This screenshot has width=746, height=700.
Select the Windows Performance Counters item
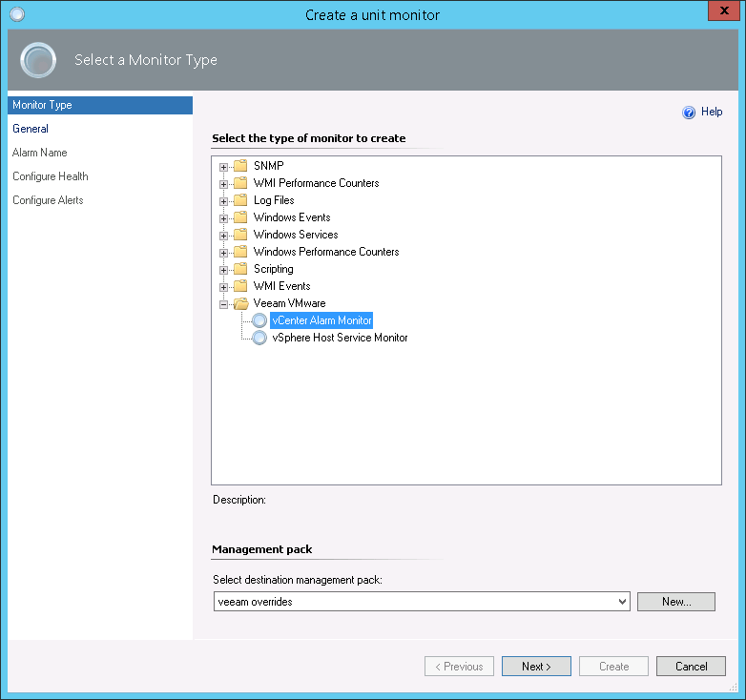point(326,252)
